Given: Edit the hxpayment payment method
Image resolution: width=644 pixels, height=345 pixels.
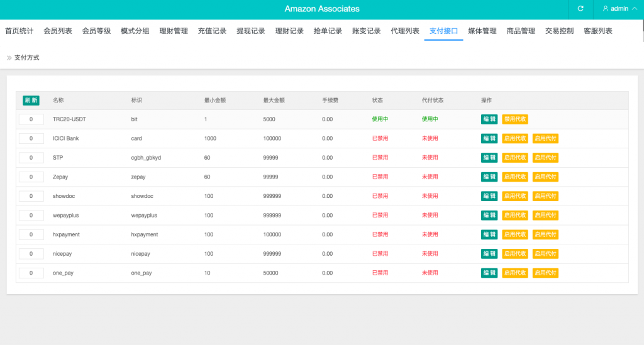Looking at the screenshot, I should tap(489, 234).
